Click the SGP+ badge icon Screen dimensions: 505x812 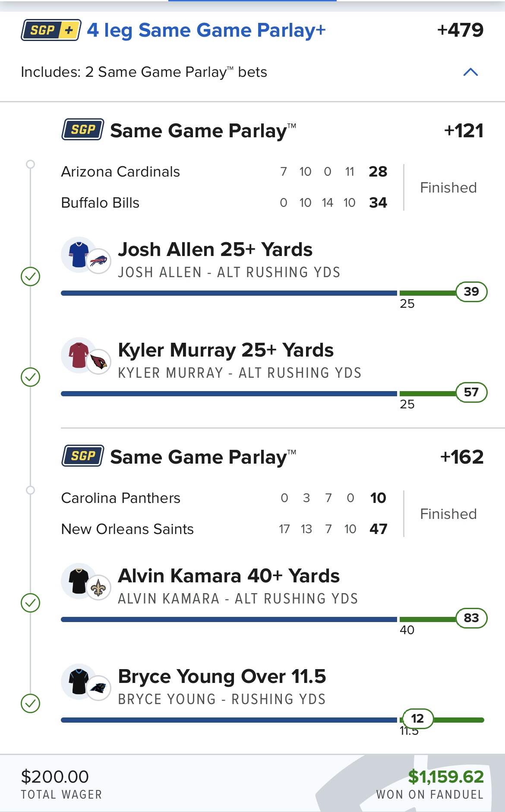tap(51, 30)
